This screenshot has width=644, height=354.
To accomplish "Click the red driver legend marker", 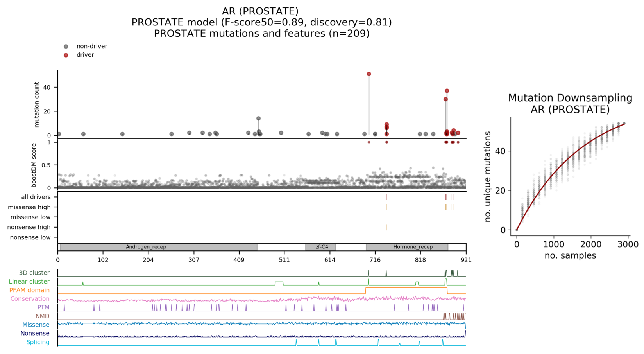I will tap(66, 55).
